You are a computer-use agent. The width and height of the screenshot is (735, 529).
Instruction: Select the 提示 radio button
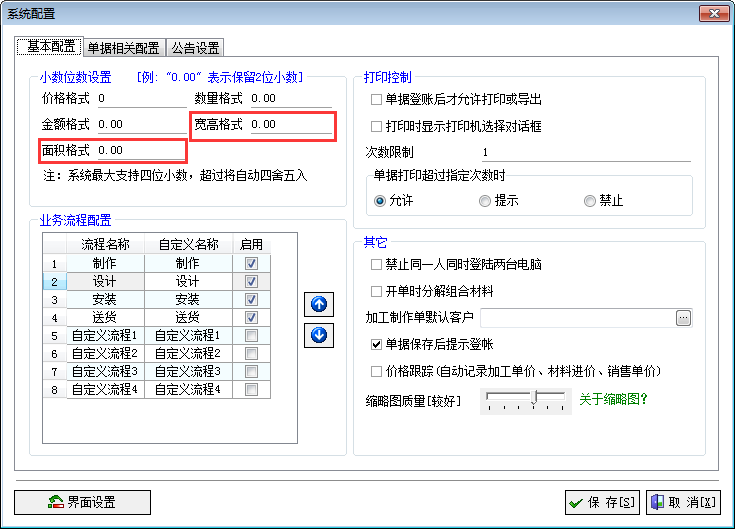pyautogui.click(x=485, y=201)
